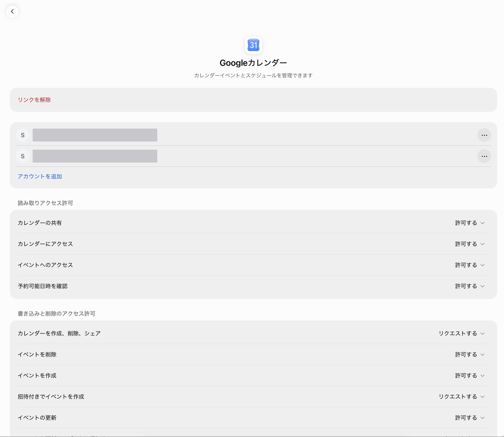
Task: Open permission dropdown for カレンダーの共有
Action: tap(470, 223)
